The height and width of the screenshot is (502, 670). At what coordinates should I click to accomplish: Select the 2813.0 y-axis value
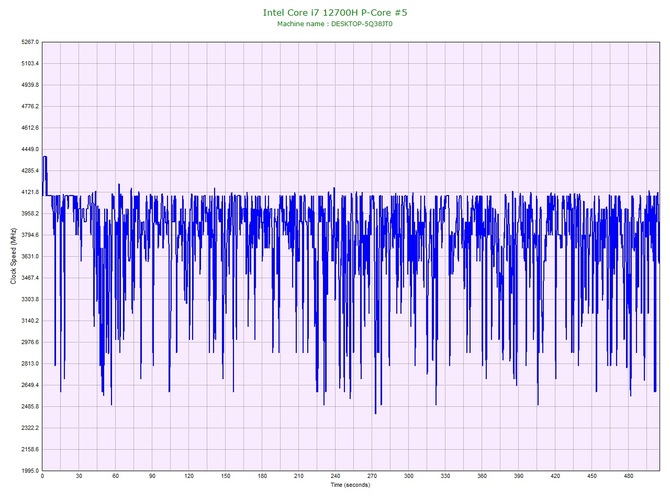click(30, 364)
